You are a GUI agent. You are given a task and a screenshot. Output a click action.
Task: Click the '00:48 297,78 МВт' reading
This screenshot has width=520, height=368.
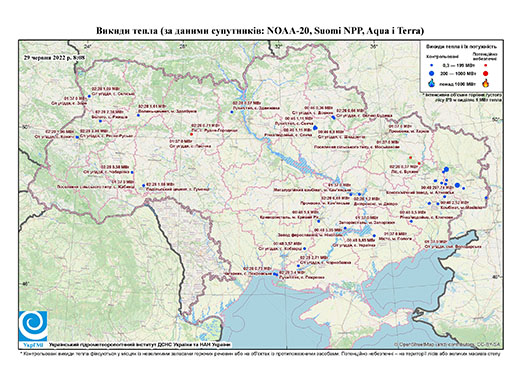(437, 188)
